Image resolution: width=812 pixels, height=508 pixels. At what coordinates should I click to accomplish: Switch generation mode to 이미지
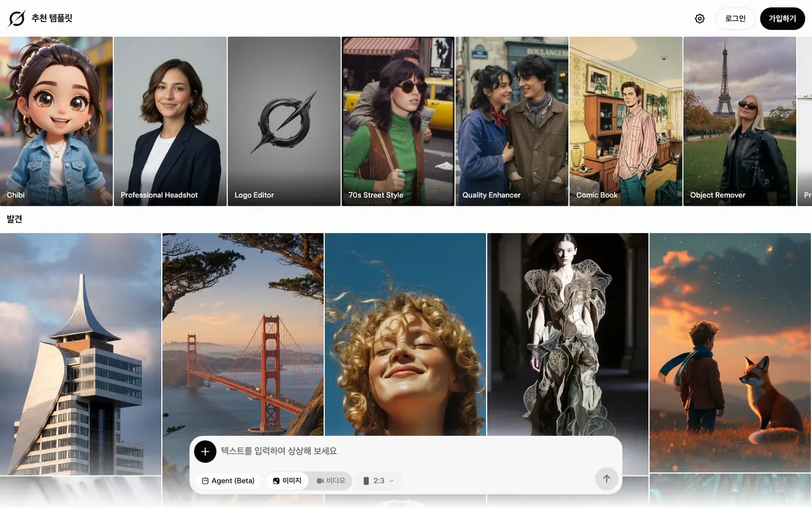point(287,481)
